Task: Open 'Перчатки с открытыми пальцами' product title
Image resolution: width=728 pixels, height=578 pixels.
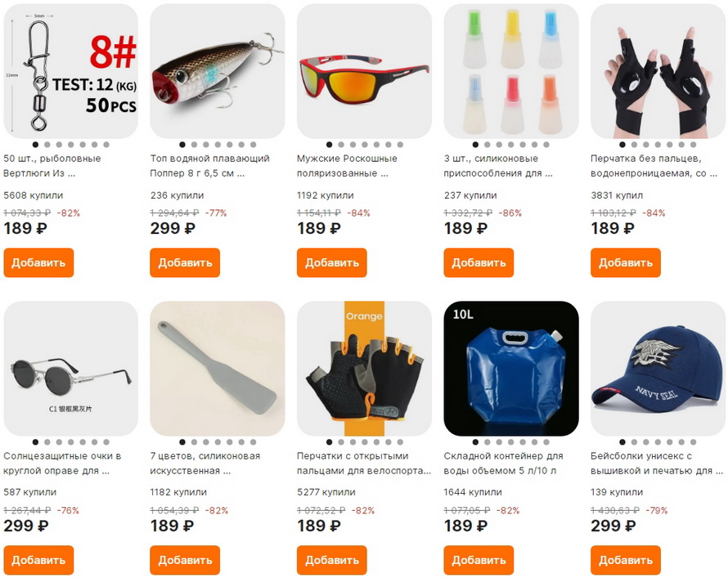Action: pyautogui.click(x=364, y=463)
